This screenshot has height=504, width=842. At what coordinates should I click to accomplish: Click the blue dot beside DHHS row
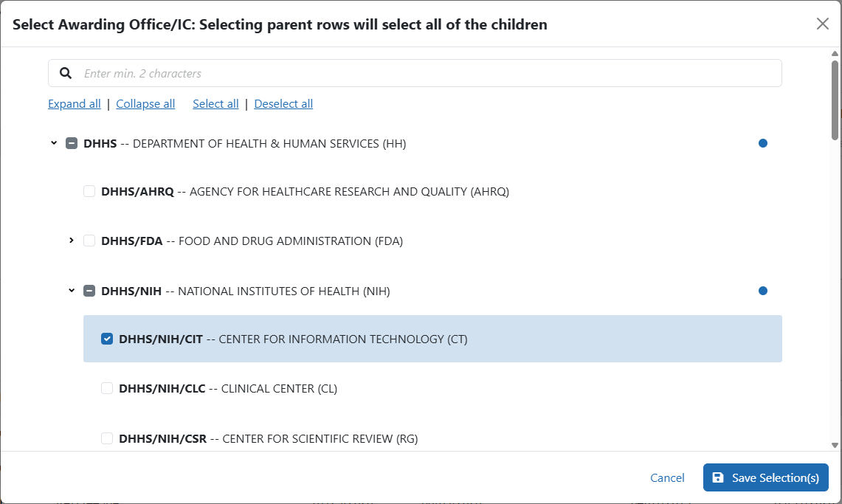coord(763,143)
